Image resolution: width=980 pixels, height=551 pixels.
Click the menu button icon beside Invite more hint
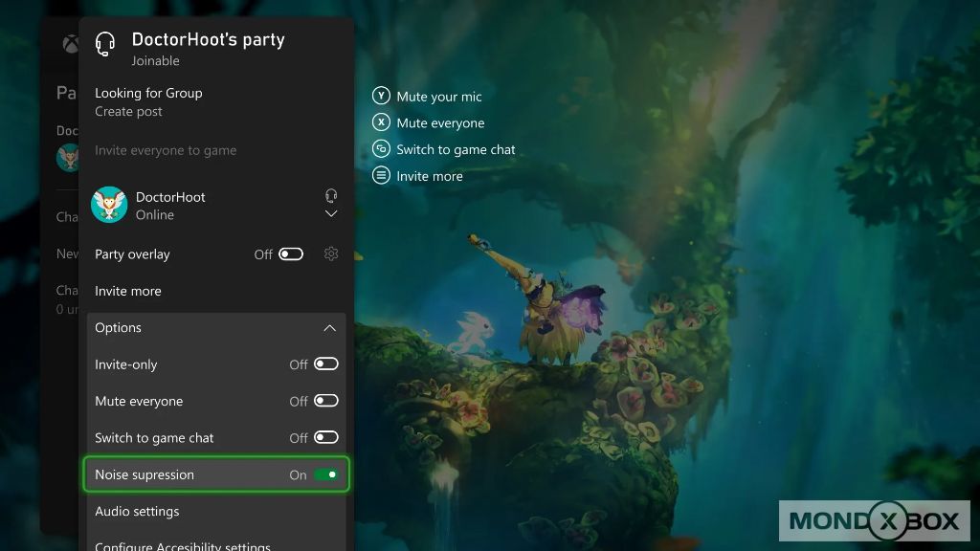click(382, 176)
